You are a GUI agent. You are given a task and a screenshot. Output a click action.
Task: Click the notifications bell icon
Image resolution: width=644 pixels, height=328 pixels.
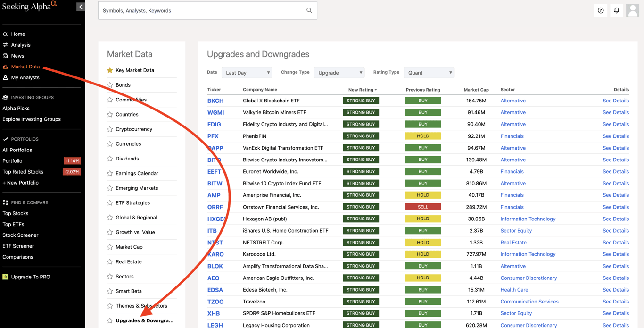tap(616, 10)
